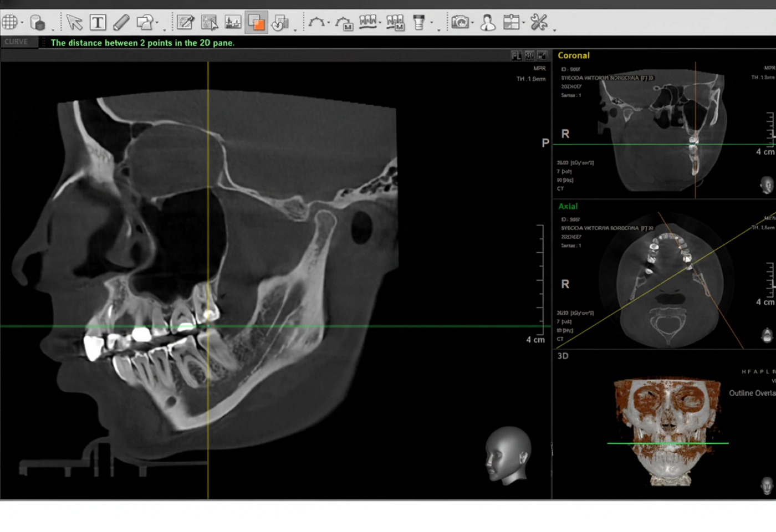Expand the camera capture dropdown arrow
Screen dimensions: 776x532
tap(472, 23)
